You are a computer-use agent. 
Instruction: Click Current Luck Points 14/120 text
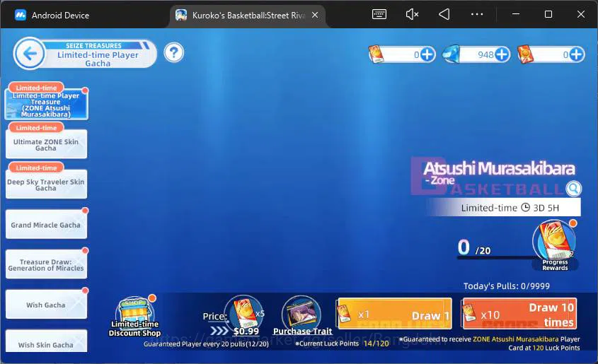342,344
